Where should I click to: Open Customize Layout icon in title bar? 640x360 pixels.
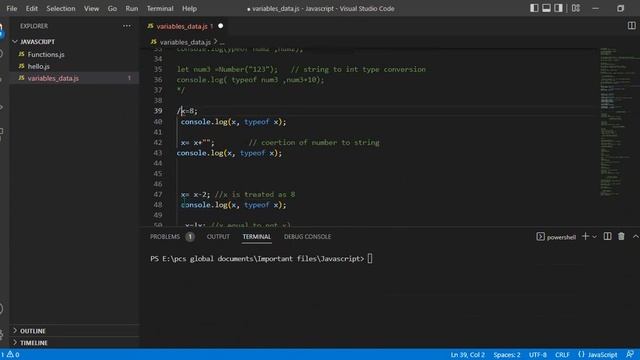pyautogui.click(x=576, y=8)
